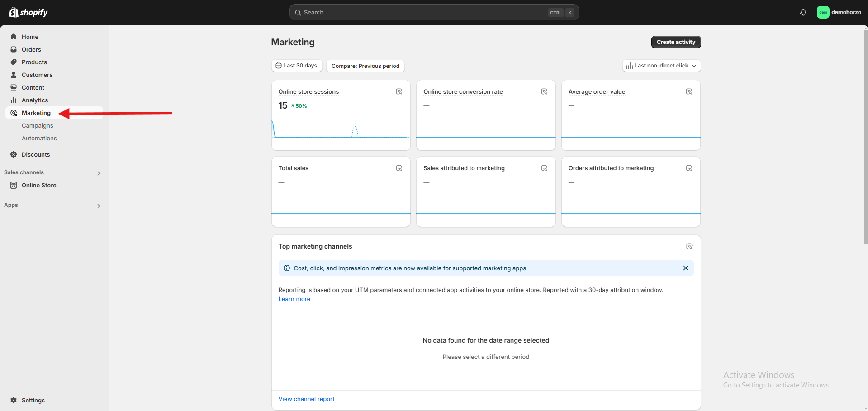Open Analytics in the sidebar menu
This screenshot has height=411, width=868.
(35, 100)
